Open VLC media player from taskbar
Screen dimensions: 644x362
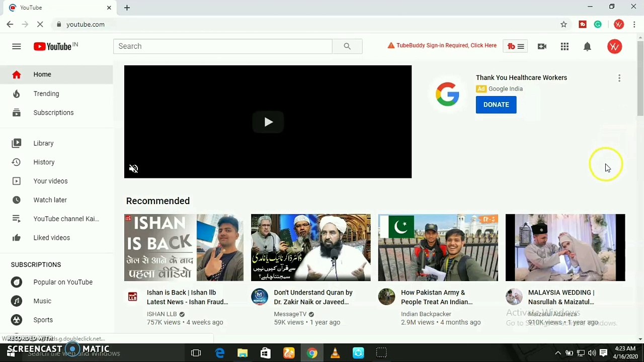335,353
